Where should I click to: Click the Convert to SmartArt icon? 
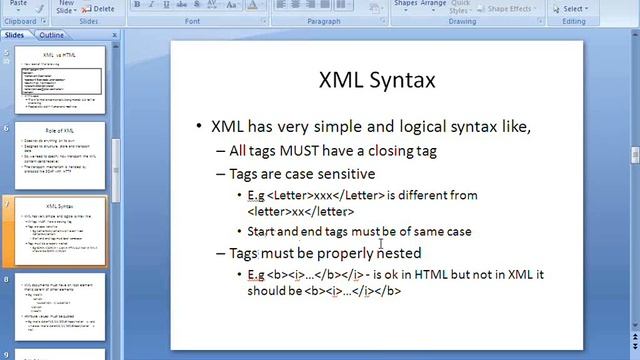click(x=375, y=8)
